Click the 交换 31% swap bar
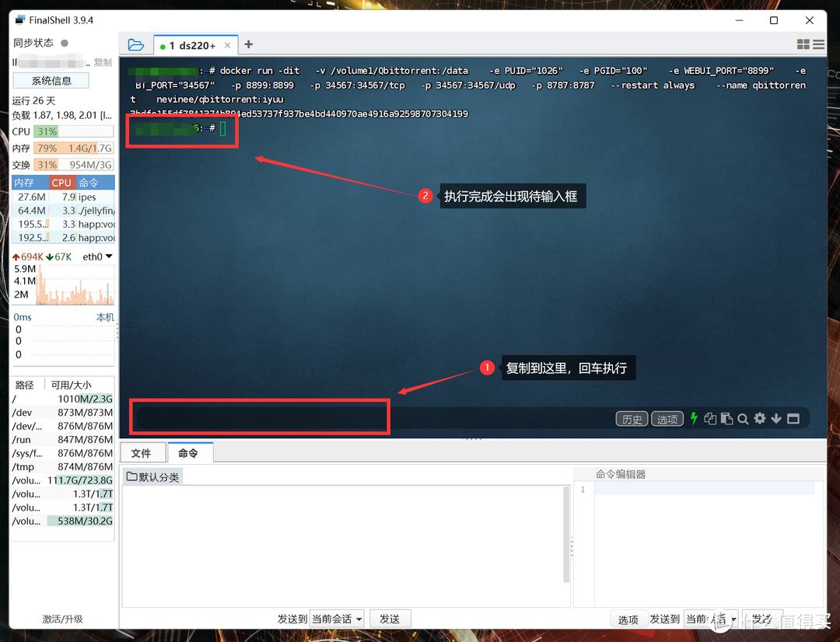The image size is (840, 642). click(x=73, y=165)
